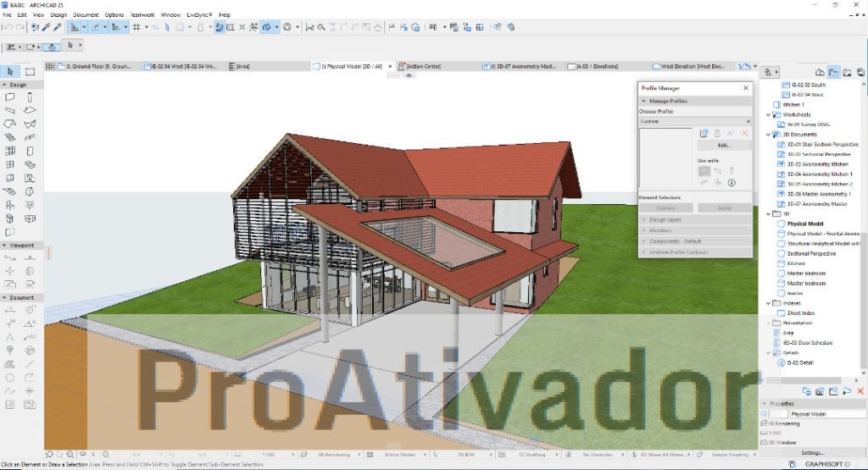Close the Physical Model tab
The image size is (868, 470).
click(390, 66)
